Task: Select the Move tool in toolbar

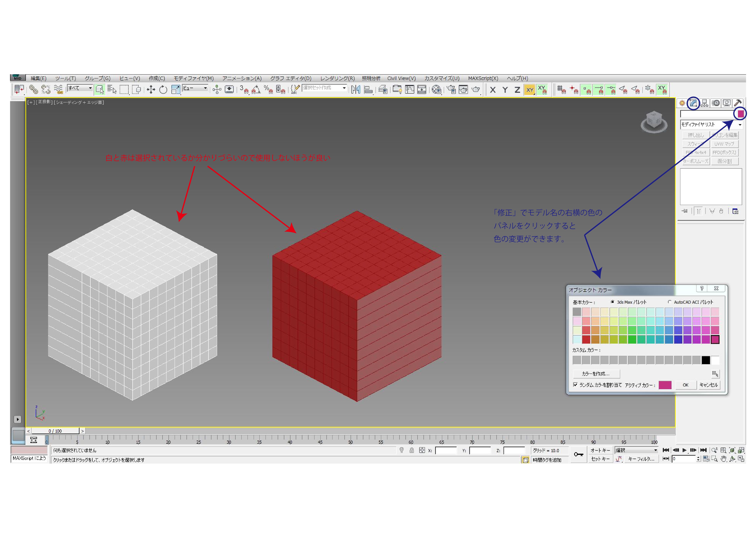Action: click(151, 90)
